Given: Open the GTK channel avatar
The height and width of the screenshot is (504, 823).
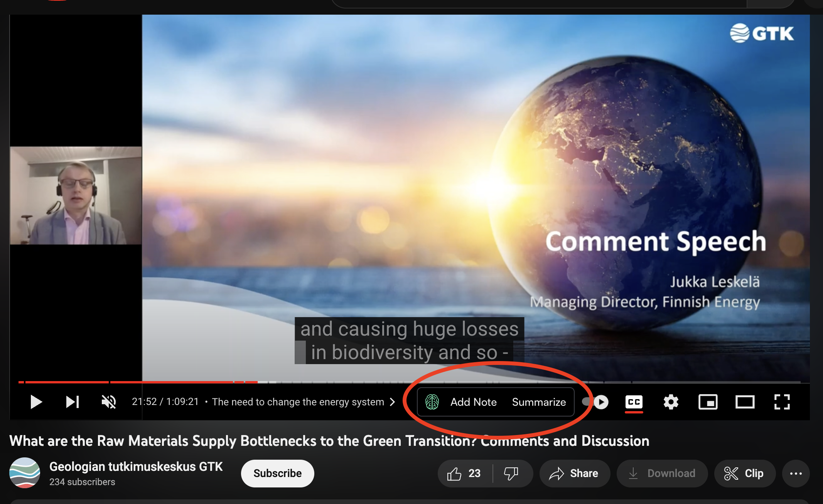Looking at the screenshot, I should 25,473.
